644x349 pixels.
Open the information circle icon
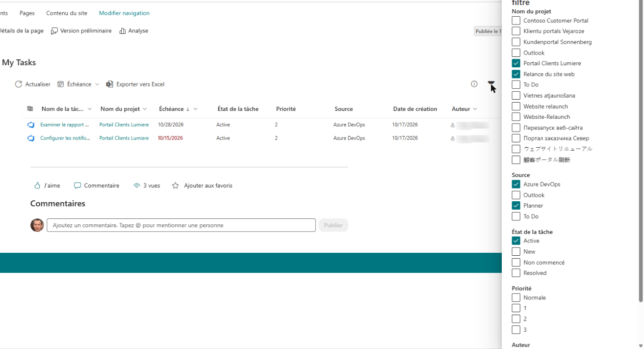(474, 84)
